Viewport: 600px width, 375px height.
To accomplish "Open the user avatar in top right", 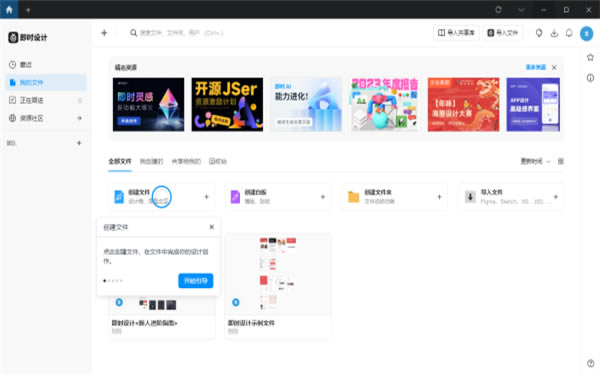I will tap(587, 33).
